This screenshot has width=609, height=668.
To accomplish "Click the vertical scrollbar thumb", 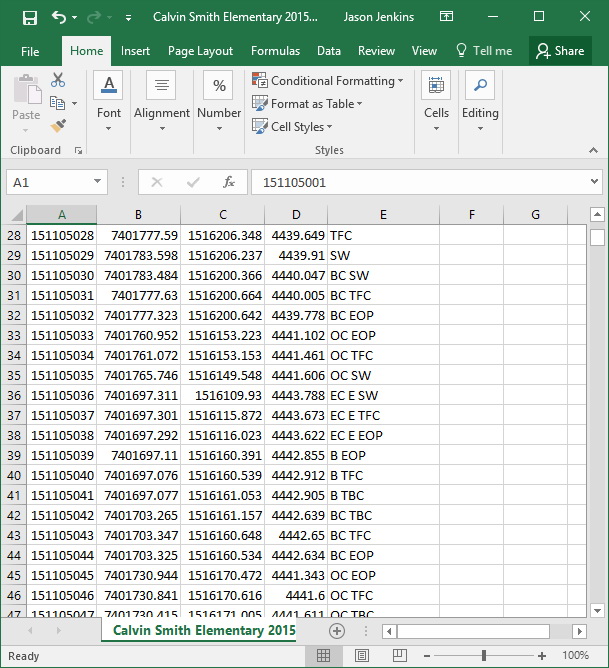I will tap(597, 237).
